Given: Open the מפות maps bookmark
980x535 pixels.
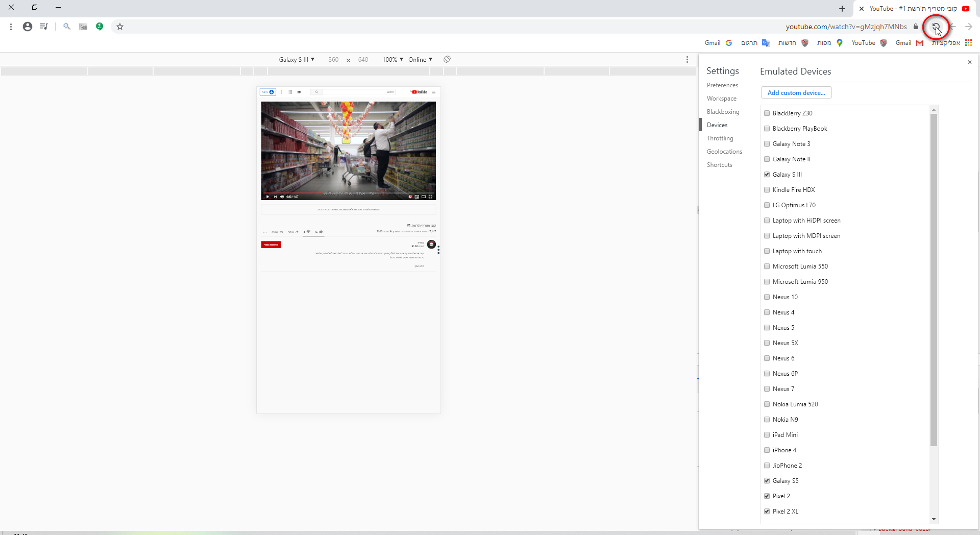Looking at the screenshot, I should click(x=829, y=43).
